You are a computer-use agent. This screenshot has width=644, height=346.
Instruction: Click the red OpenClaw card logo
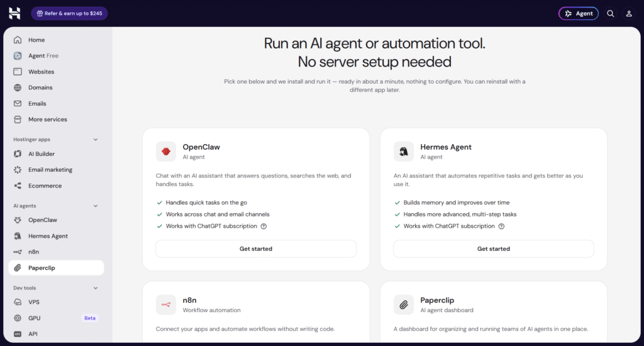(166, 152)
